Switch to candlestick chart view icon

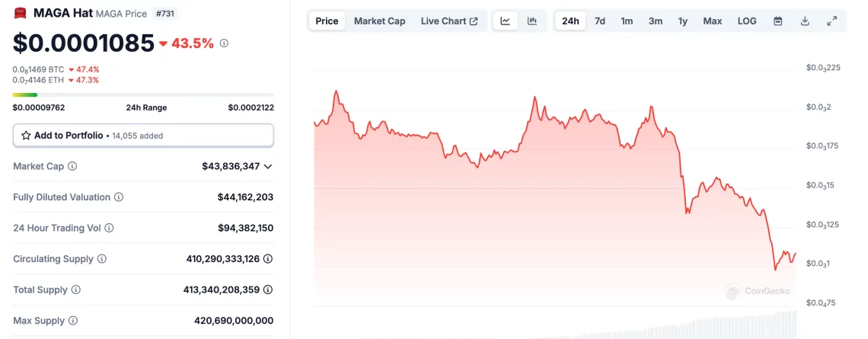[x=532, y=21]
